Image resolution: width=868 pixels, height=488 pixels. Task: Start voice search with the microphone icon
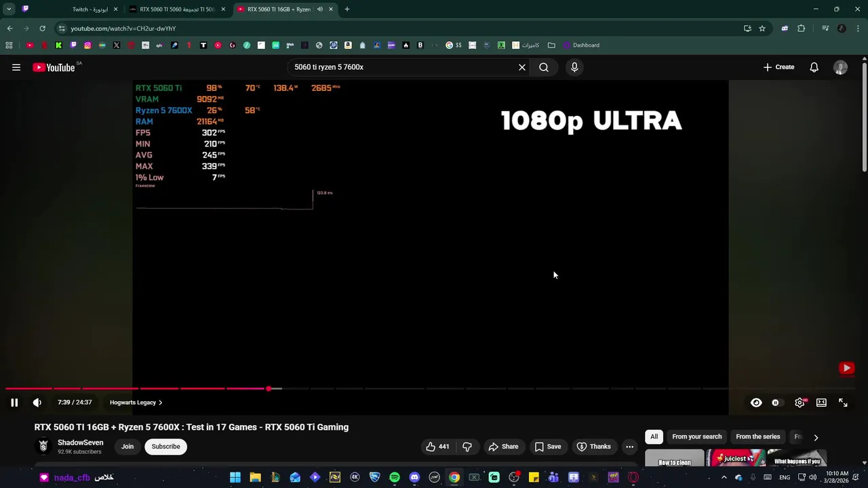tap(574, 67)
